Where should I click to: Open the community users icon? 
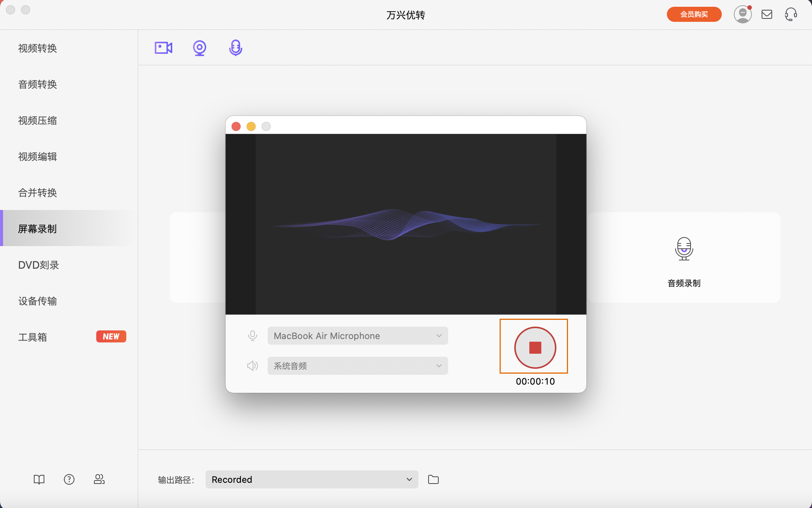tap(99, 479)
